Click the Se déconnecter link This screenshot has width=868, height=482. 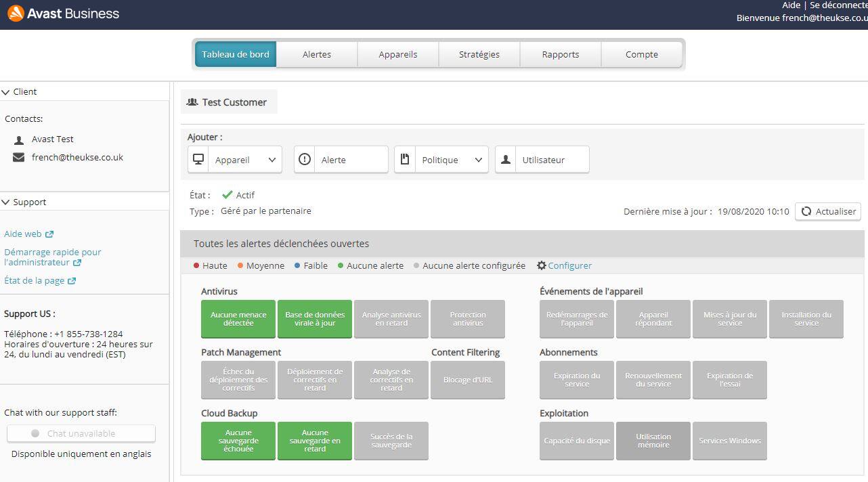838,5
